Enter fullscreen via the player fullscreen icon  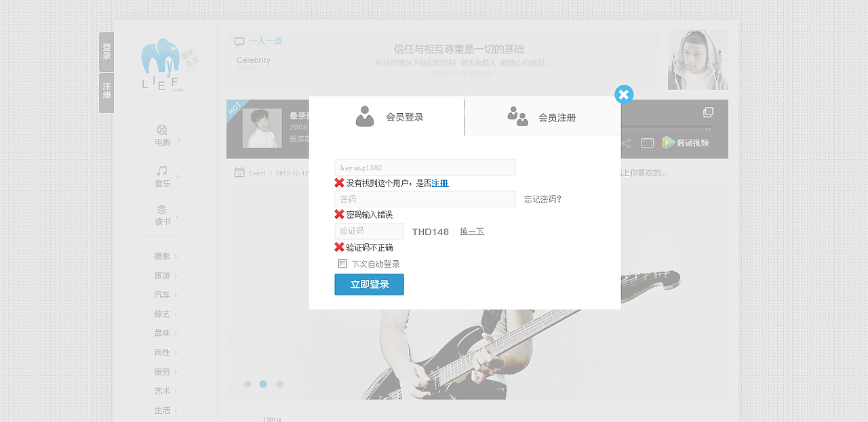coord(646,143)
